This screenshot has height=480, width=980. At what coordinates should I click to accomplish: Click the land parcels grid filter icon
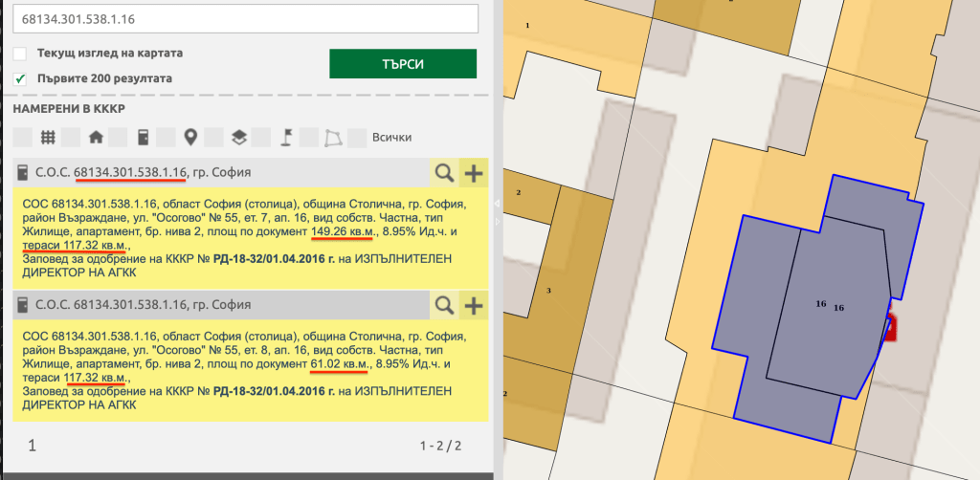pos(47,138)
